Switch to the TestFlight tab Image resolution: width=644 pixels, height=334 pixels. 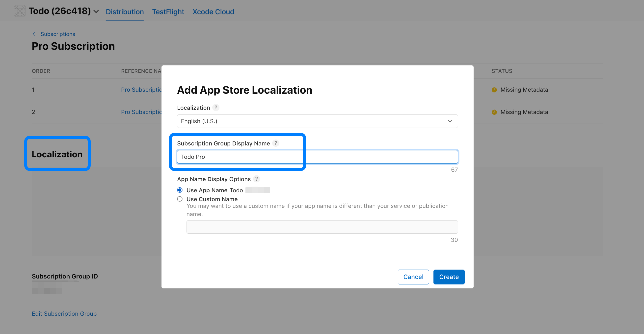pyautogui.click(x=168, y=12)
